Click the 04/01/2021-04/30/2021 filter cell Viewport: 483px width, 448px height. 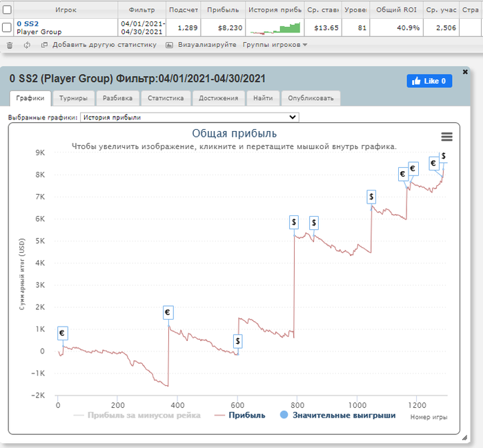(141, 28)
